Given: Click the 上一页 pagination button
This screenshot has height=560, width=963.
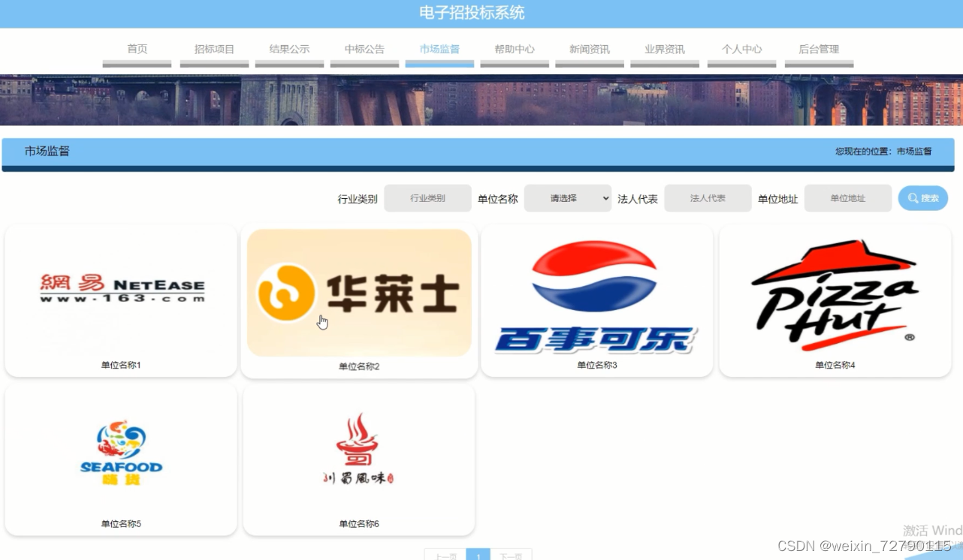Looking at the screenshot, I should [x=445, y=555].
